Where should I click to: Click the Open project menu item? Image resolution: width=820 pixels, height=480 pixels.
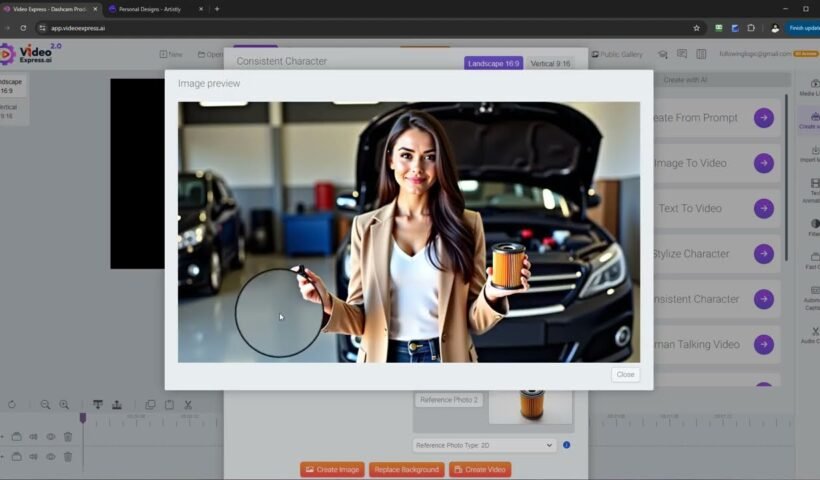coord(210,54)
